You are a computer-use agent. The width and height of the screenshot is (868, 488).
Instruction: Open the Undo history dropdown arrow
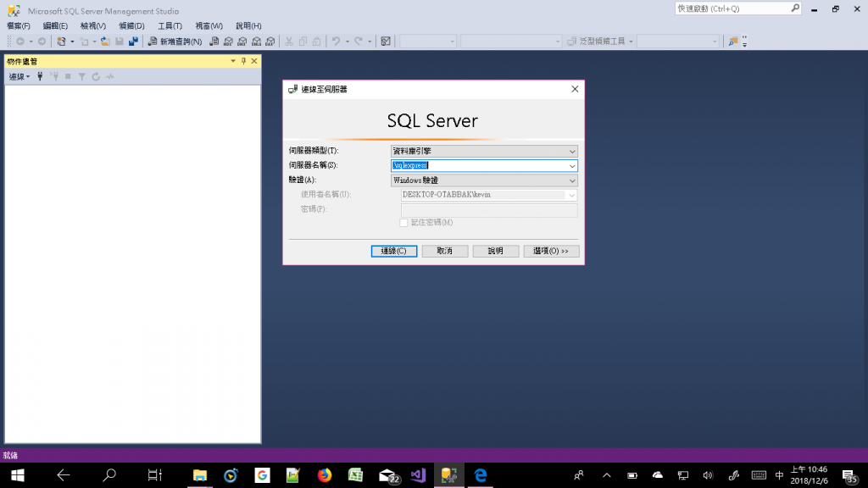[347, 42]
